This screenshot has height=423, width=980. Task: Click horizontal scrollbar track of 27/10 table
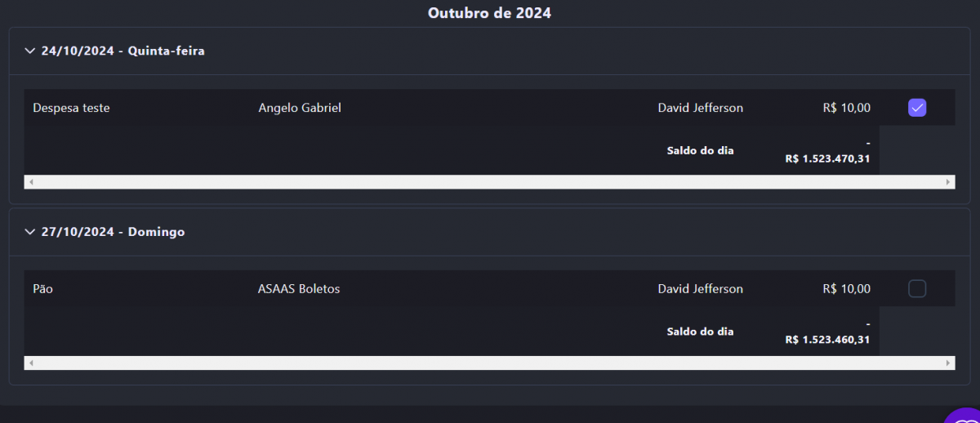pyautogui.click(x=490, y=363)
